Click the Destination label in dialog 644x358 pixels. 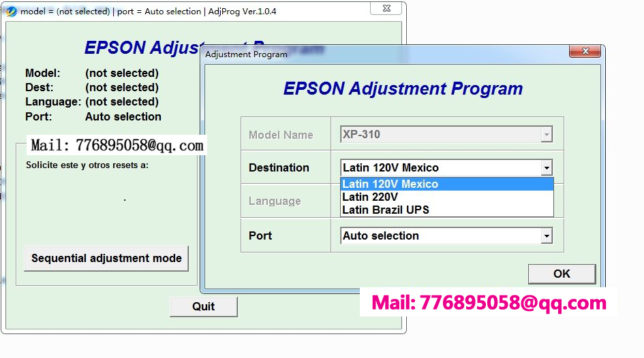coord(279,167)
